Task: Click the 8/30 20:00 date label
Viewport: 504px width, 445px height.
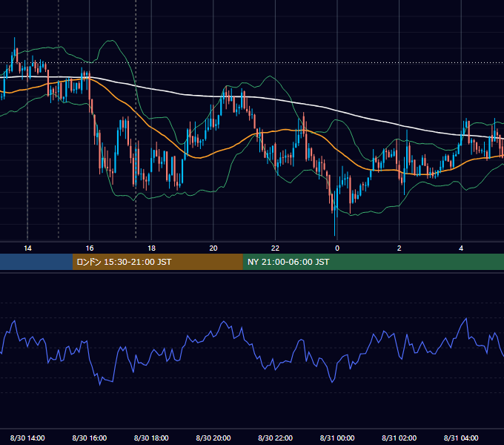Action: (x=213, y=438)
